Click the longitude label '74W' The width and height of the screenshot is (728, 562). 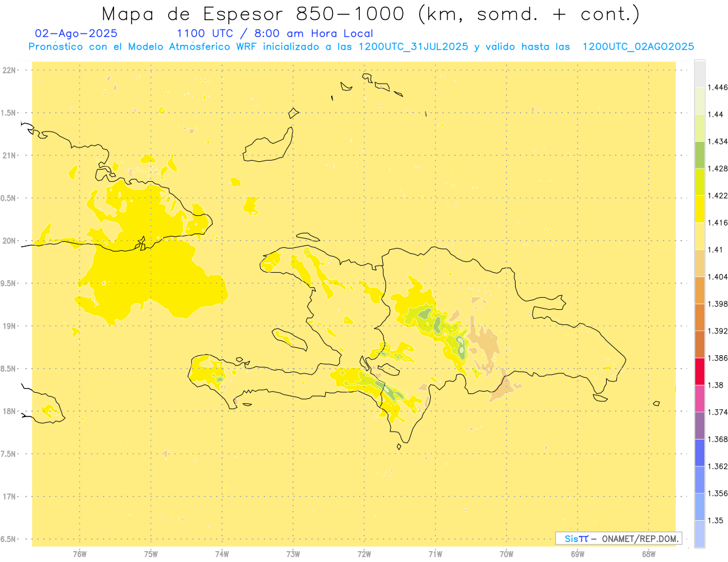pos(222,554)
